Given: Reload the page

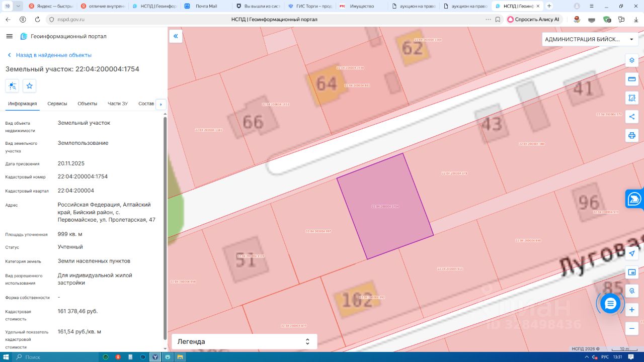Looking at the screenshot, I should 37,19.
